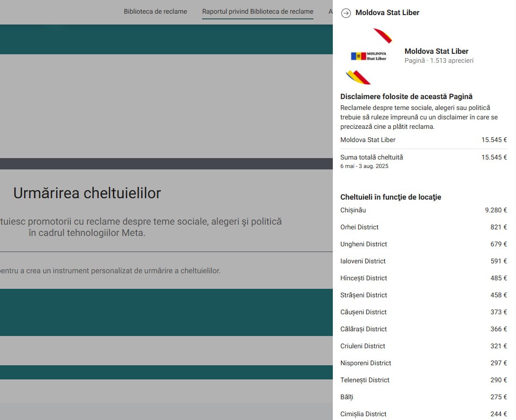Click the 275 € amount for Bălți
This screenshot has width=516, height=420.
pyautogui.click(x=499, y=397)
